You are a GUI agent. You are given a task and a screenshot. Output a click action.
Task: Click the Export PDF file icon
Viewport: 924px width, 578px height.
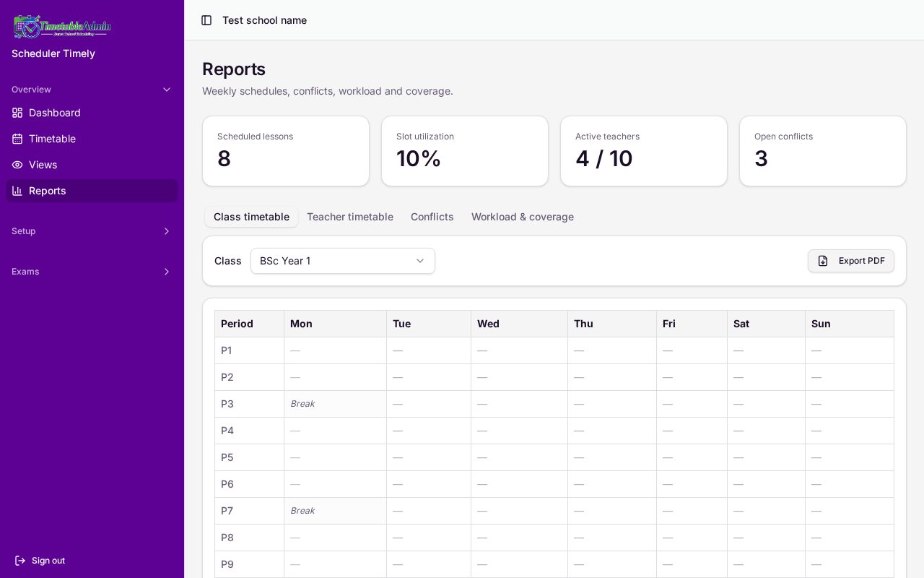pos(823,261)
